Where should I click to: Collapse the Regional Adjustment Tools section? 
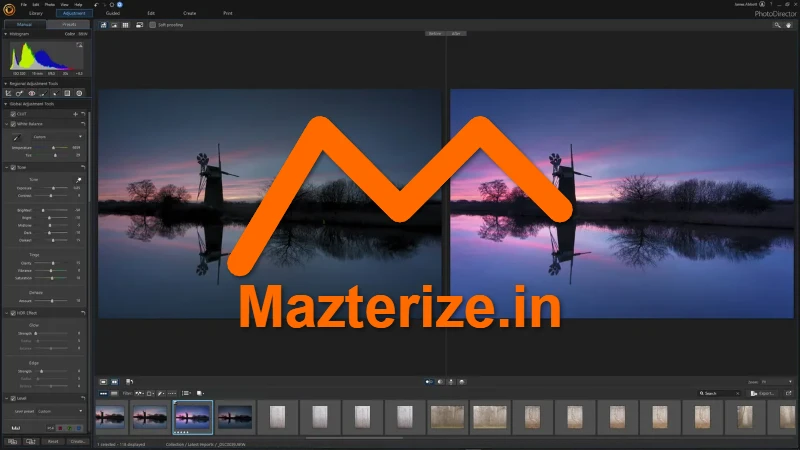pos(6,83)
